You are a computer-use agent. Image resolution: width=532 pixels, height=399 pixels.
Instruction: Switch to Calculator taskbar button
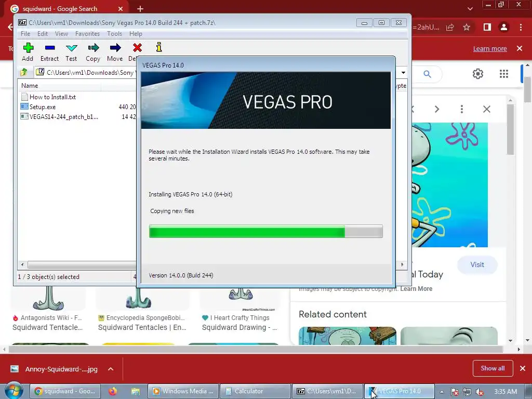255,391
